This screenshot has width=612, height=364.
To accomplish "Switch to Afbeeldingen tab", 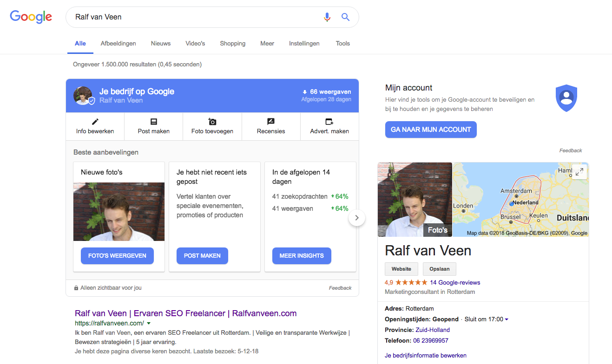I will (118, 43).
